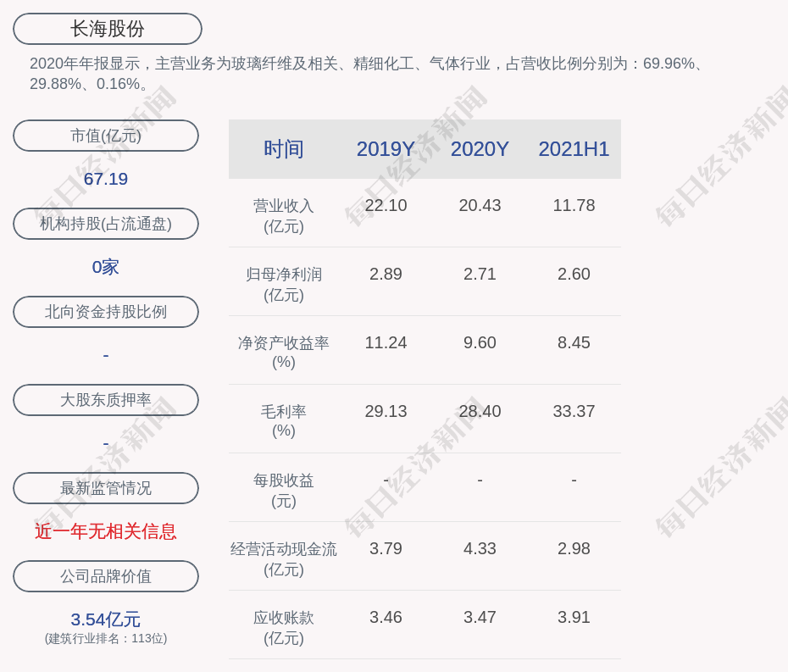Click the receivables value 3.91
788x672 pixels.
tap(574, 617)
